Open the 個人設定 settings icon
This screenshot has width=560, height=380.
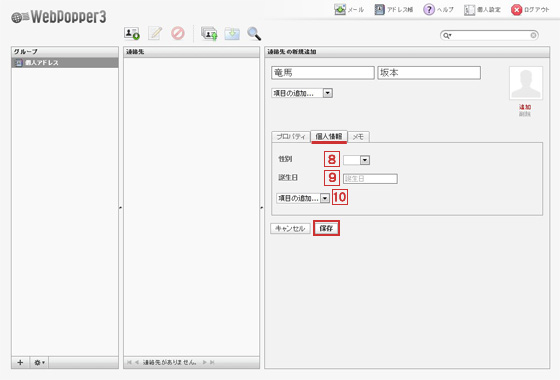(x=469, y=10)
